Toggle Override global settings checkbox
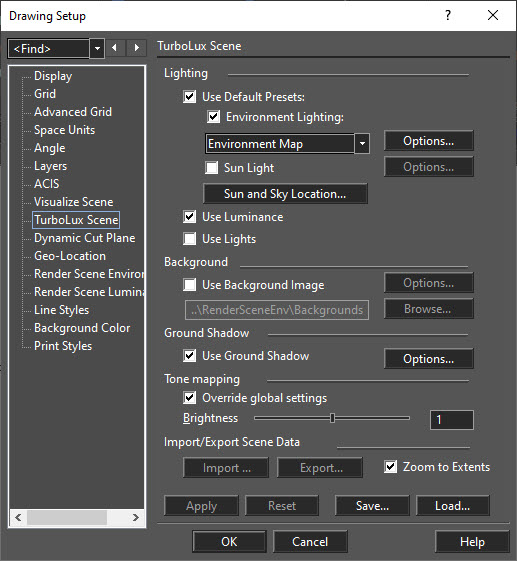 (x=189, y=397)
